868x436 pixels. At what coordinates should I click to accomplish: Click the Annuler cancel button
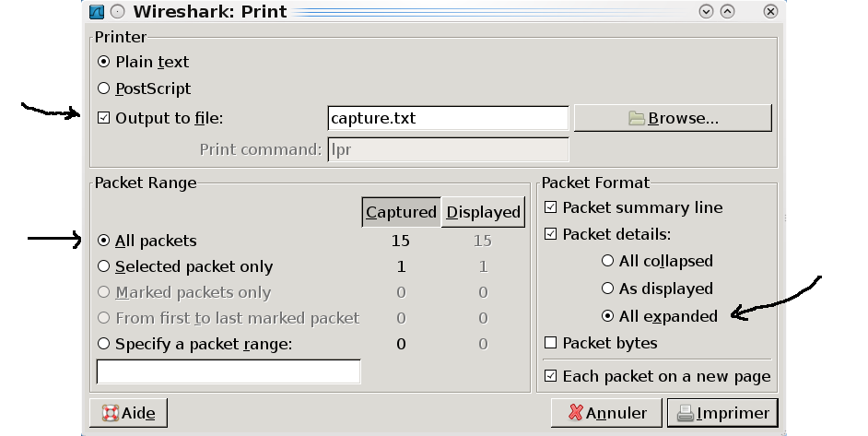pos(606,413)
